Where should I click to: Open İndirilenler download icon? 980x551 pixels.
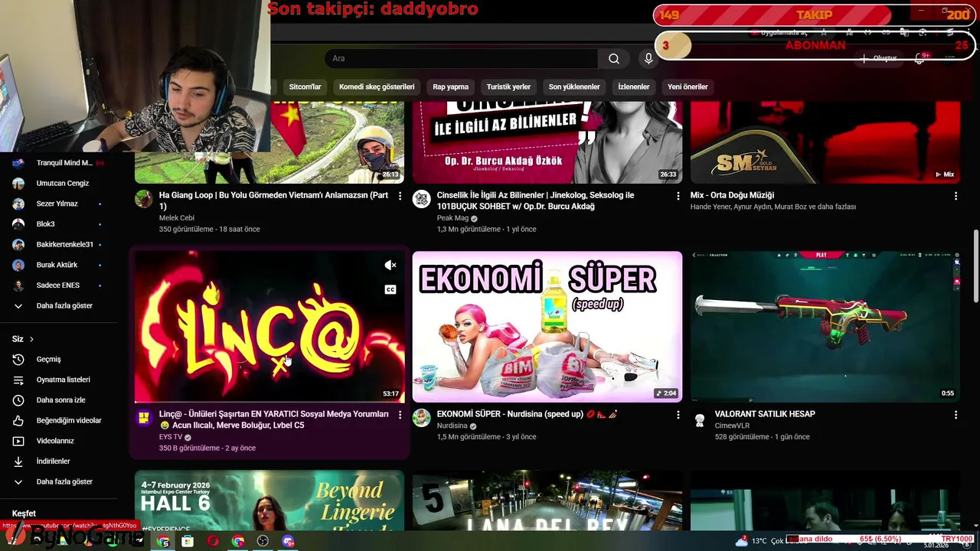[18, 461]
